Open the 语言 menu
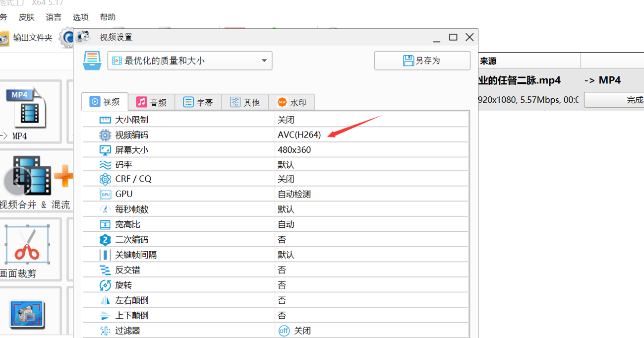This screenshot has height=338, width=644. (x=54, y=17)
